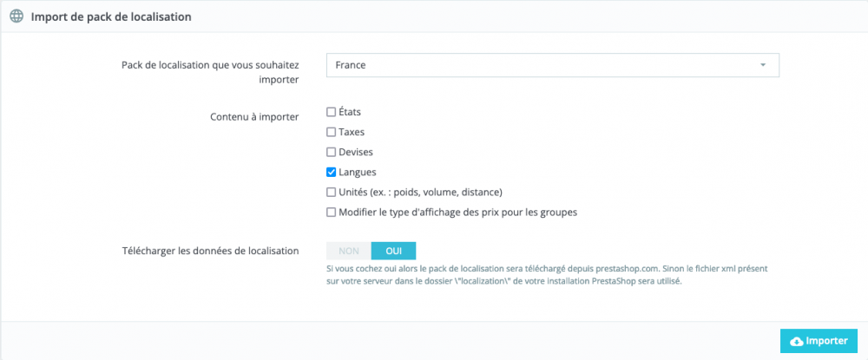Open the localization pack France combo box
Image resolution: width=868 pixels, height=360 pixels.
click(552, 65)
